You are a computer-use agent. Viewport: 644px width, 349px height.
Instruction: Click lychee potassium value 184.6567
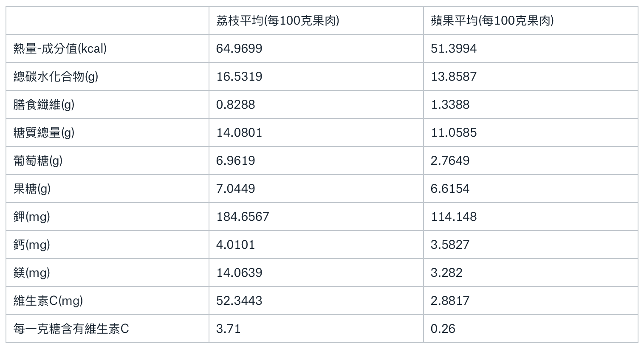point(243,217)
